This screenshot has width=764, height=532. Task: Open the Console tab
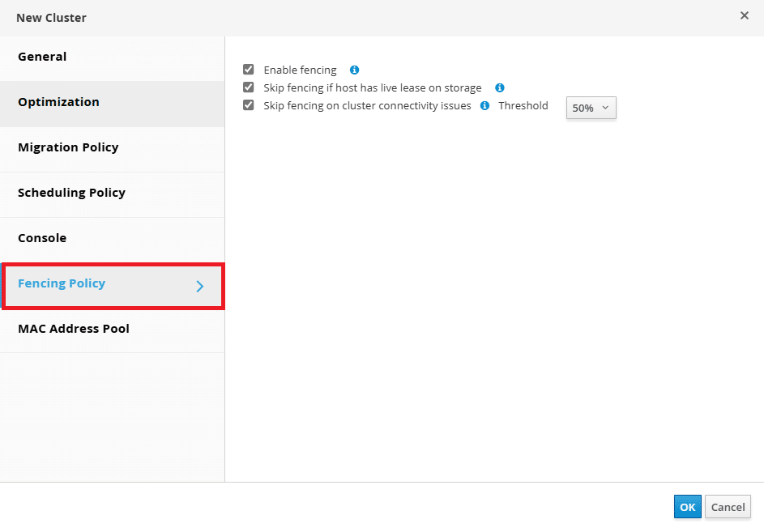coord(112,240)
